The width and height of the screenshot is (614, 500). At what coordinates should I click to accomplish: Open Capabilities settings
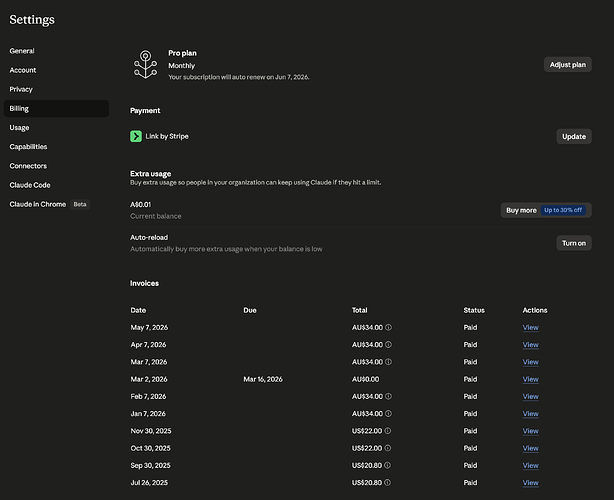click(x=28, y=147)
